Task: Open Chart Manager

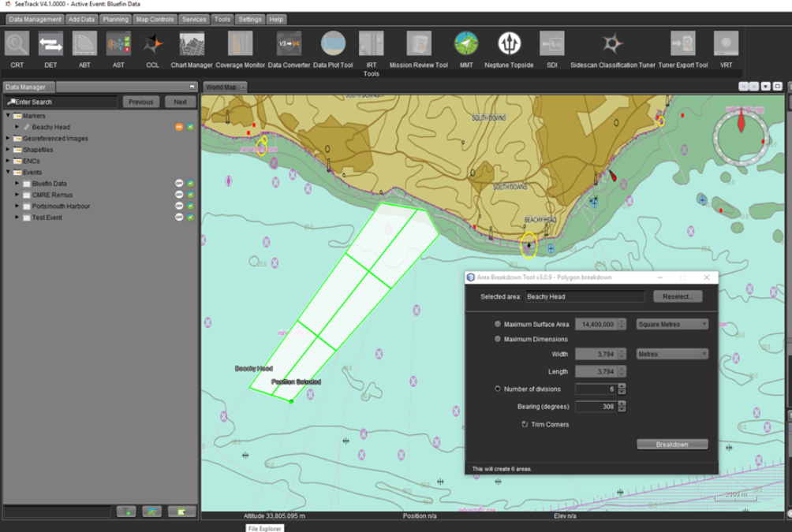Action: (x=192, y=43)
